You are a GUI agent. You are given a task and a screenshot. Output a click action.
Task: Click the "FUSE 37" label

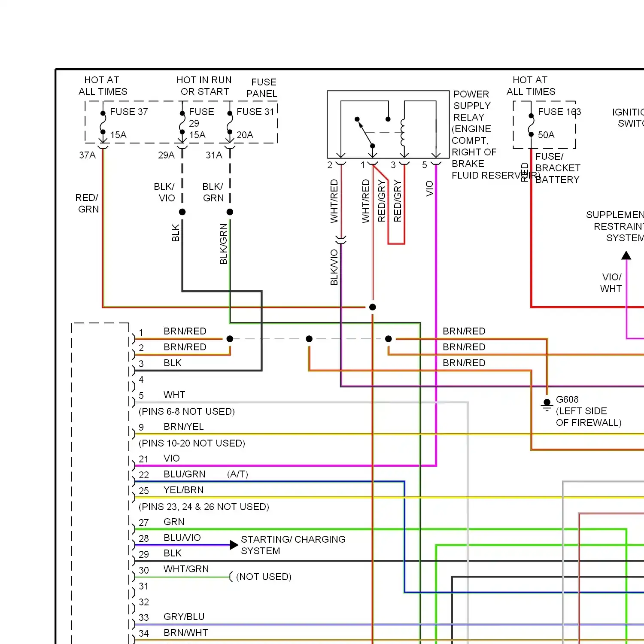click(129, 112)
